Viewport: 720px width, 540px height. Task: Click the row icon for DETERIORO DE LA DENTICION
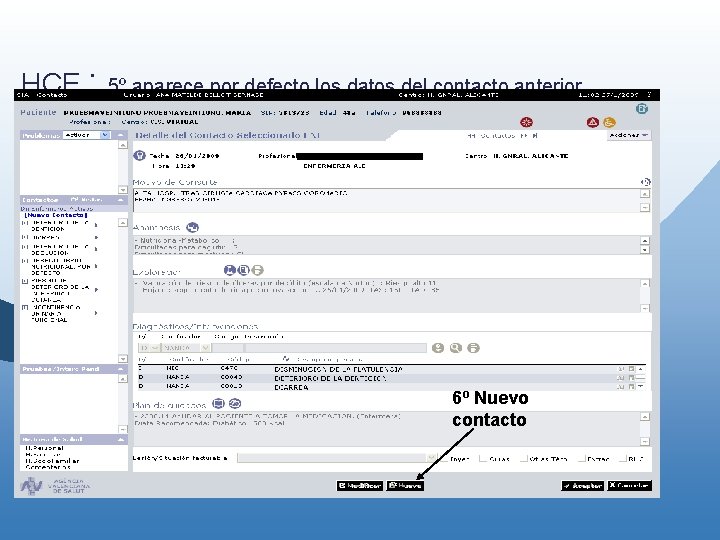click(631, 378)
